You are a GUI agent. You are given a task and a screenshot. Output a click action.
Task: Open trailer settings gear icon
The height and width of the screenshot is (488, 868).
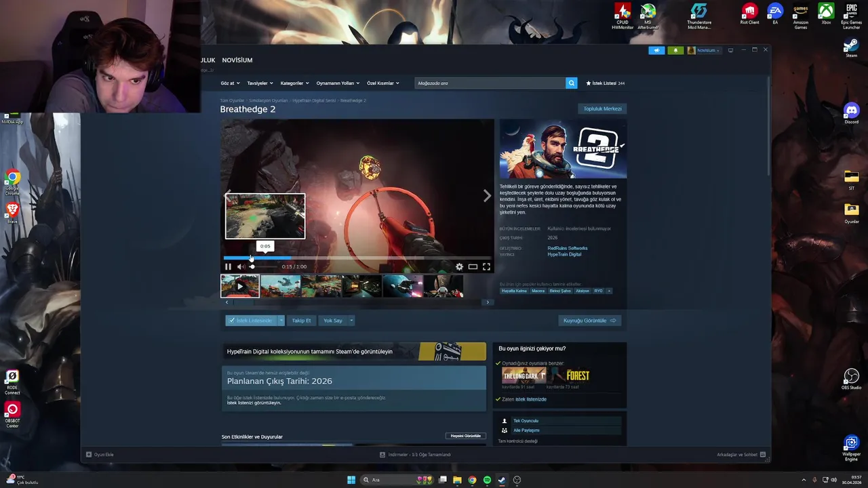[459, 266]
